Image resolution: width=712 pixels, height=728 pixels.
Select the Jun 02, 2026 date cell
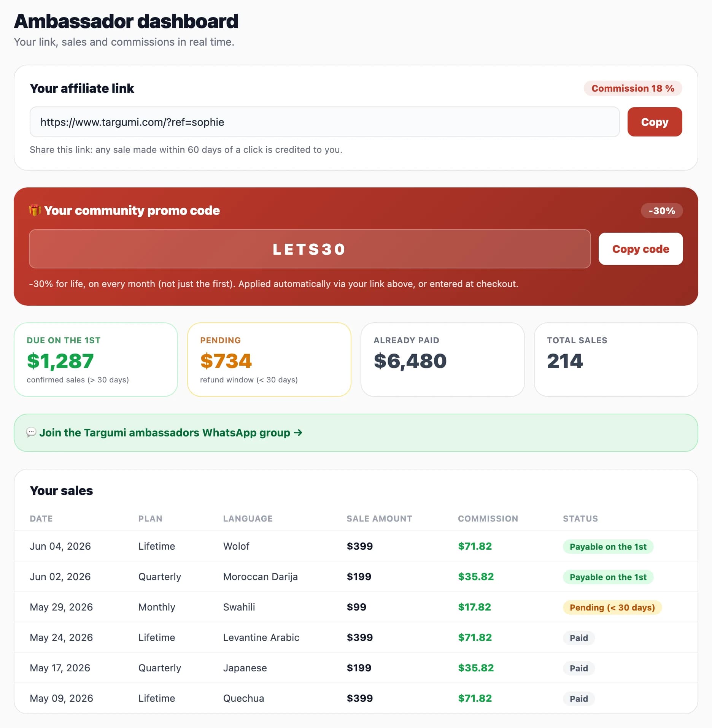(x=60, y=577)
